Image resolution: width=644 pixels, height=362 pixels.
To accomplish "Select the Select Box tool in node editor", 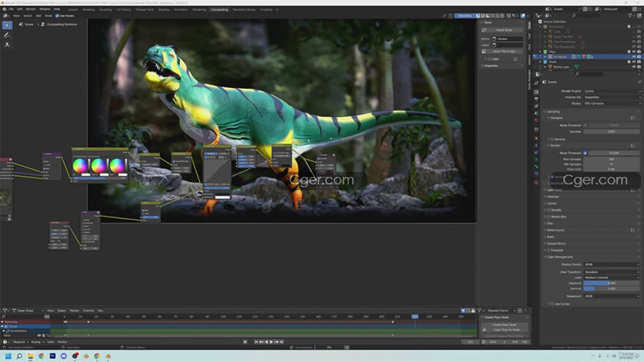I will point(7,25).
